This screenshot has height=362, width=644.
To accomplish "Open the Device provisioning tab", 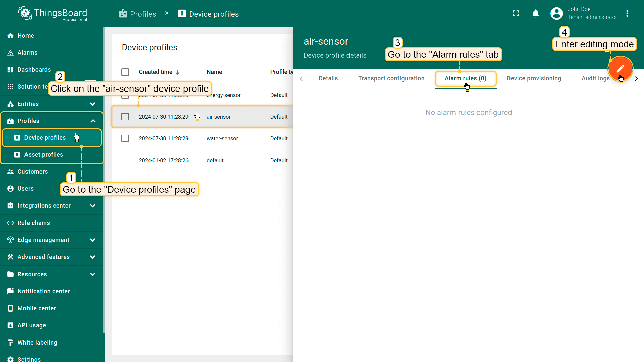I will click(534, 78).
